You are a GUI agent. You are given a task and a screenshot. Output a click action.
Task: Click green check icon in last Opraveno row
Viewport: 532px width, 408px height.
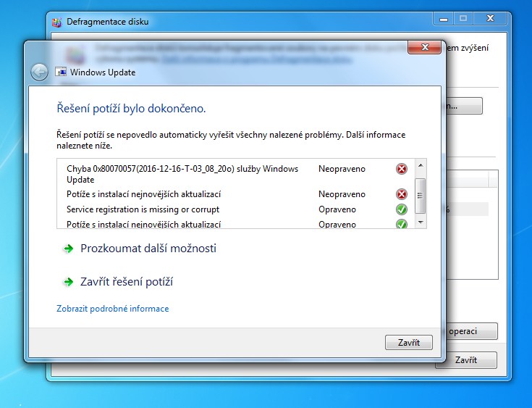[402, 224]
